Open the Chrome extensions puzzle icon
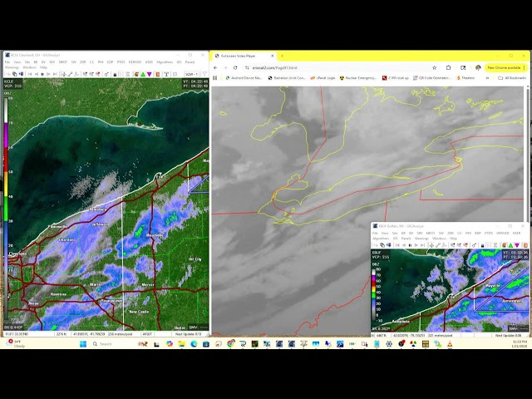Screen dimensions: 532x399 point(448,67)
